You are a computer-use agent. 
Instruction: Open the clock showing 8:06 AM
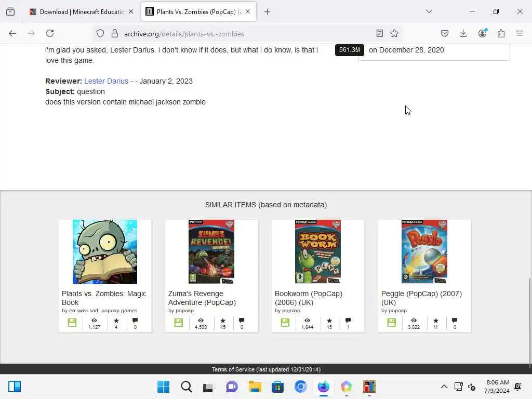point(498,387)
